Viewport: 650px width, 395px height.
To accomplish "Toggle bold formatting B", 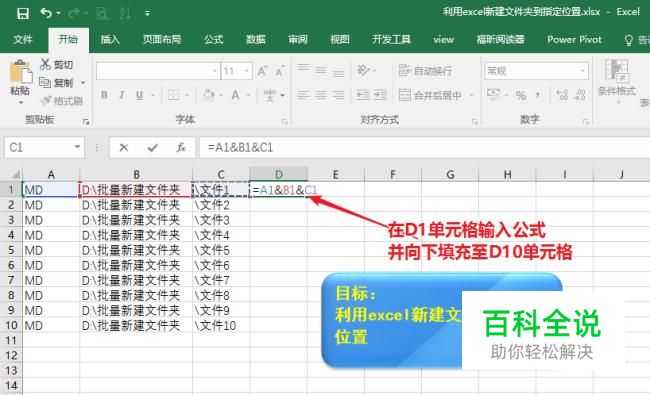I will coord(104,95).
